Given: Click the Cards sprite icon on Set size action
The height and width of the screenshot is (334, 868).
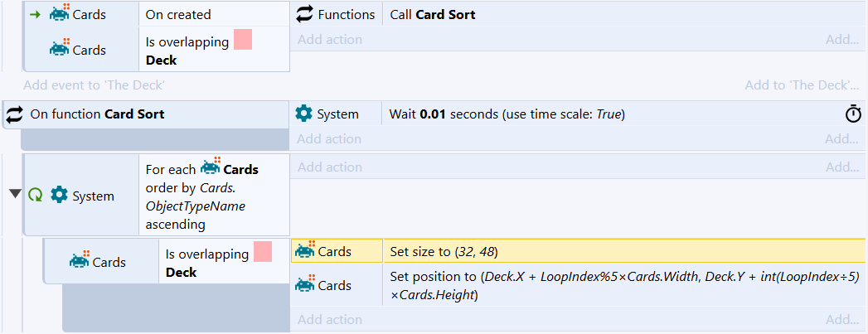Looking at the screenshot, I should click(x=305, y=251).
